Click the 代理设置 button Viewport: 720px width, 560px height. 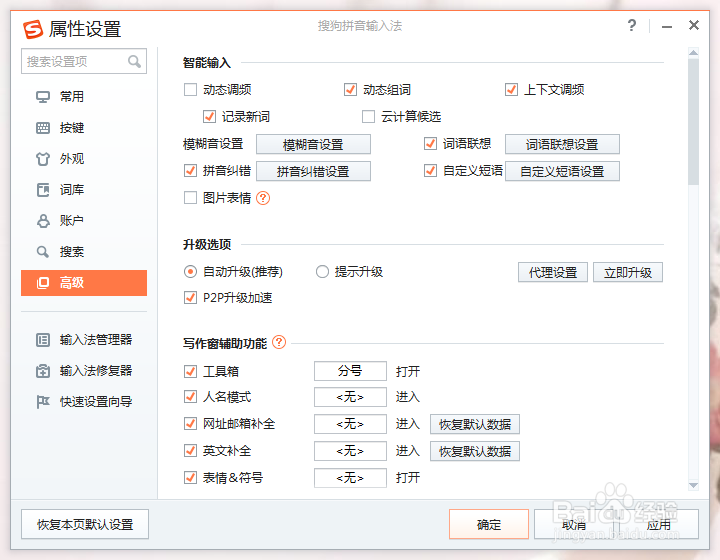click(553, 273)
